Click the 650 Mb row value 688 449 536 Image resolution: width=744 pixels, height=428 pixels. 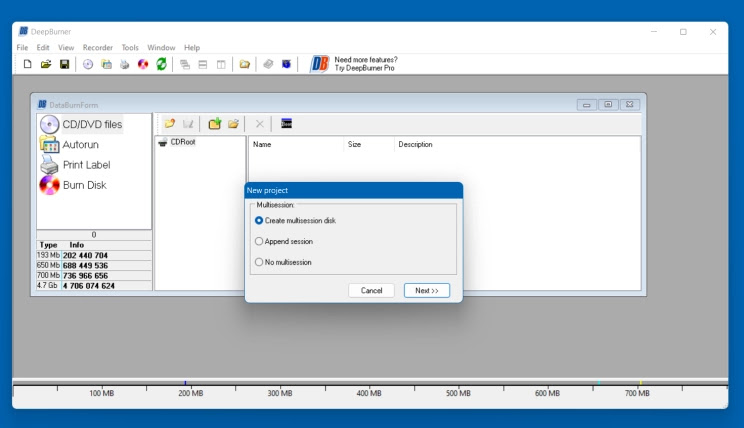[85, 266]
